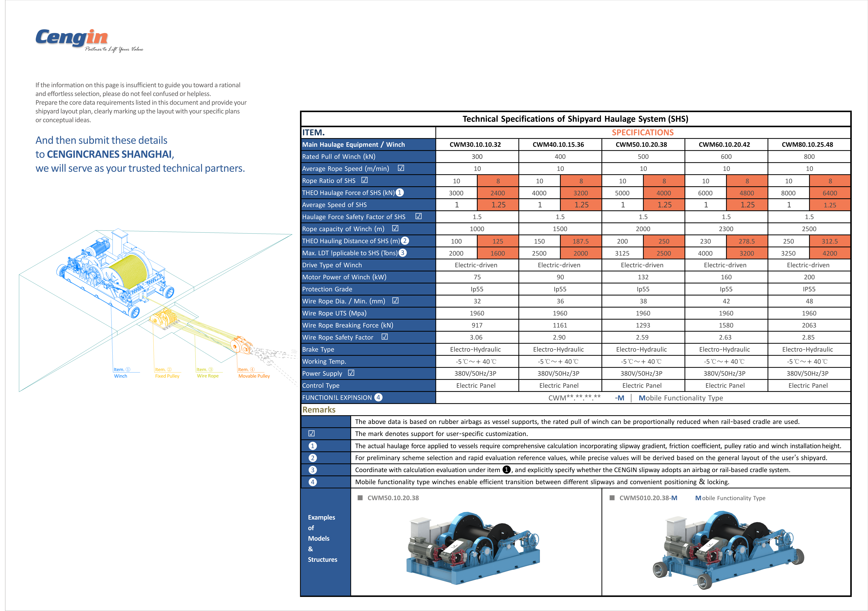The height and width of the screenshot is (611, 868).
Task: Click 'Item. ① Winch' diagram label
Action: click(x=122, y=373)
